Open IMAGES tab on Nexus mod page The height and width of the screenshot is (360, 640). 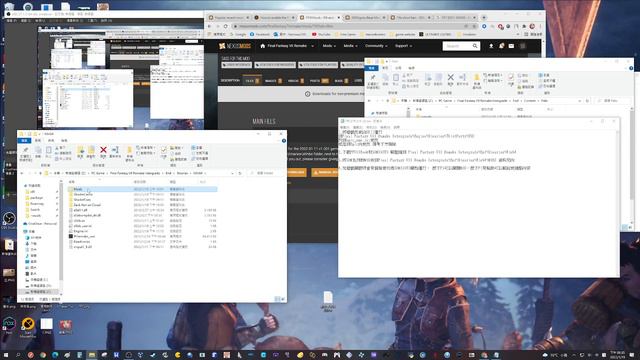tap(273, 80)
